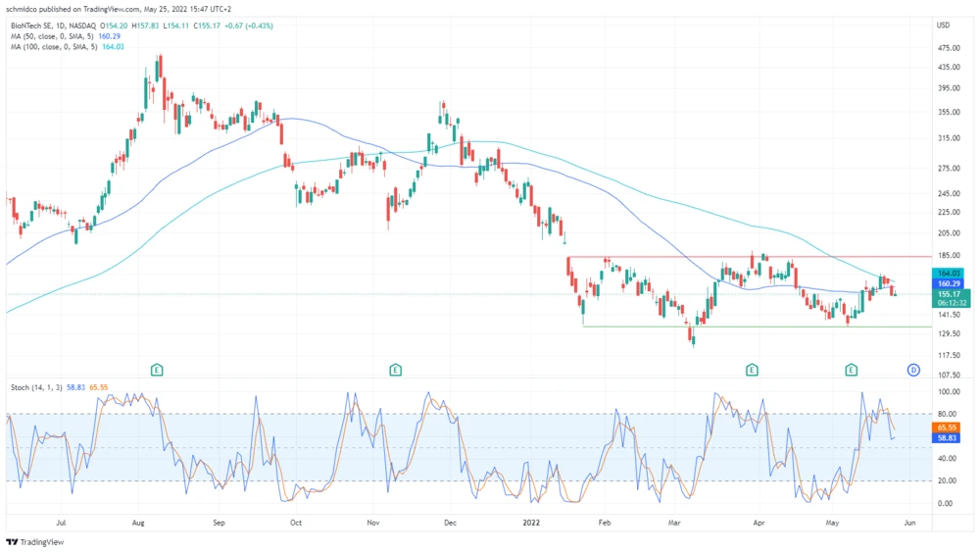
Task: Click the Mar label on the time axis
Action: (674, 523)
